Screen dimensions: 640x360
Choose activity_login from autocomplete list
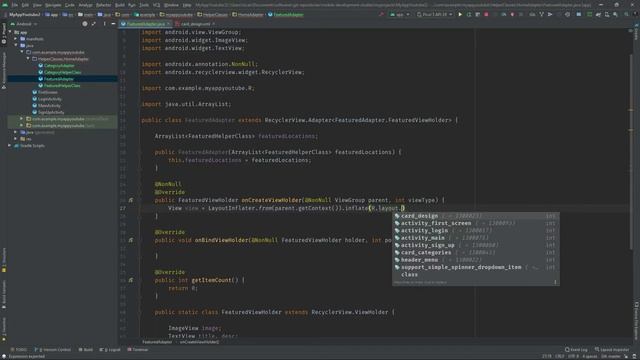pos(476,231)
